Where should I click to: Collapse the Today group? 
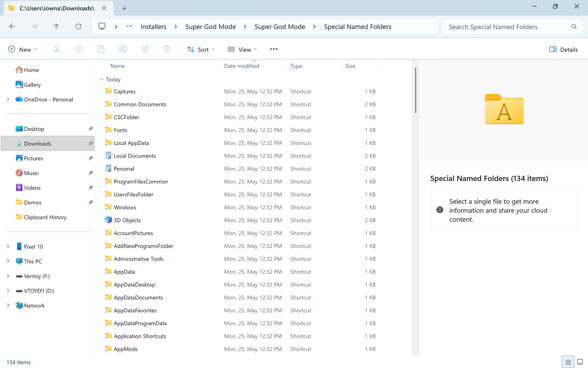coord(101,79)
